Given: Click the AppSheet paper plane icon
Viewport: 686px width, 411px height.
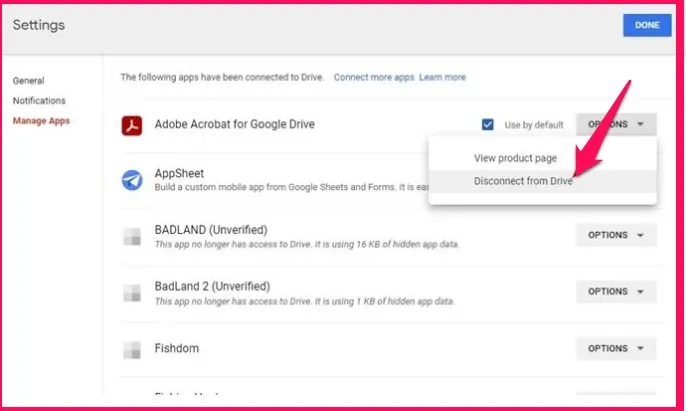Looking at the screenshot, I should pyautogui.click(x=132, y=180).
